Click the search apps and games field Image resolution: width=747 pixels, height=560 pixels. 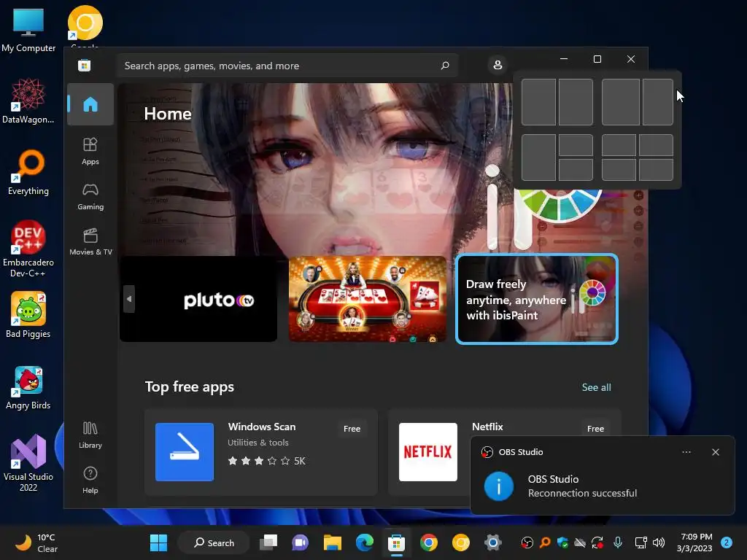(x=287, y=66)
